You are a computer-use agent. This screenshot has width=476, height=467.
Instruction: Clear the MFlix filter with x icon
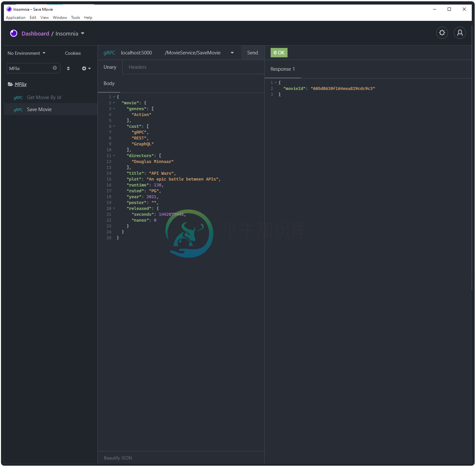(55, 68)
